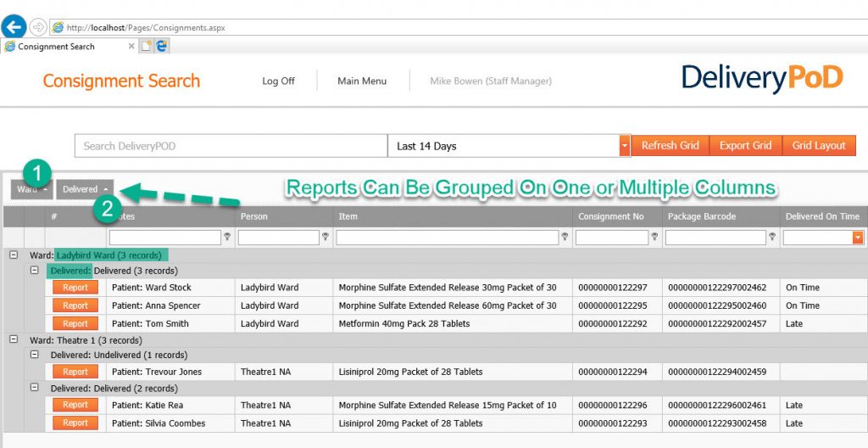The image size is (868, 448).
Task: Click the filter icon beside Person filter box
Action: (325, 238)
